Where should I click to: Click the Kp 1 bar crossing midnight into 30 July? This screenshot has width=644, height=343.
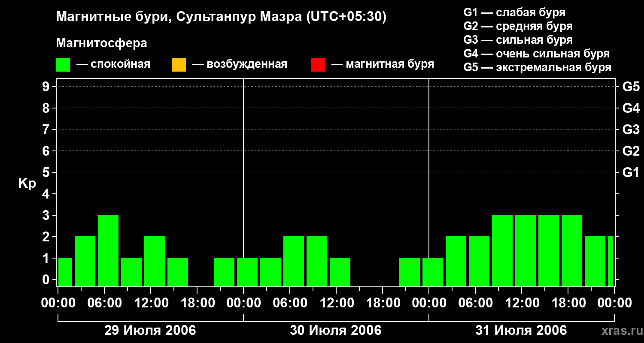(x=247, y=272)
